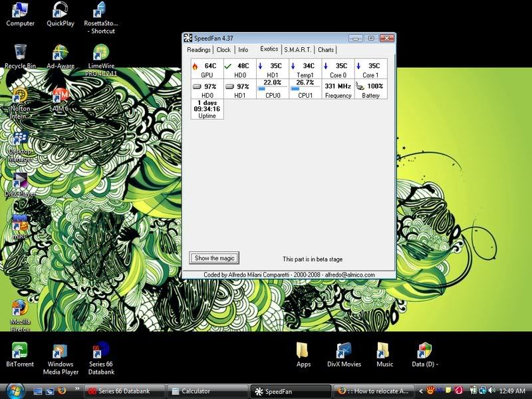Click the Battery 100% icon
532x399 pixels.
pyautogui.click(x=360, y=86)
